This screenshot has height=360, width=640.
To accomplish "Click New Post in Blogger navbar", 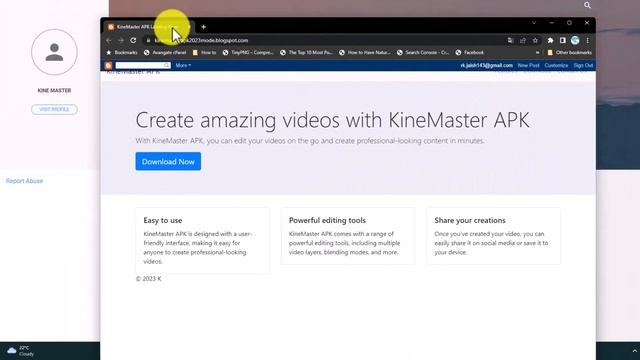I will [x=528, y=65].
